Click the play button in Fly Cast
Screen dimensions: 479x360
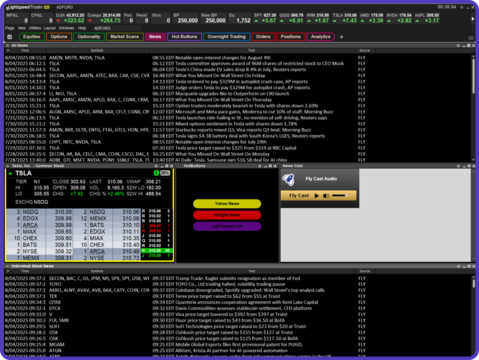point(316,196)
